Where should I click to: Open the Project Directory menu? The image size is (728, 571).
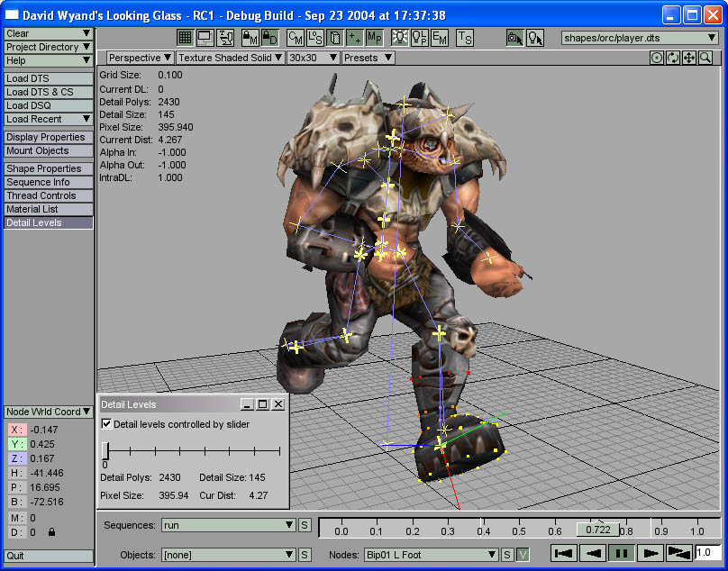49,47
